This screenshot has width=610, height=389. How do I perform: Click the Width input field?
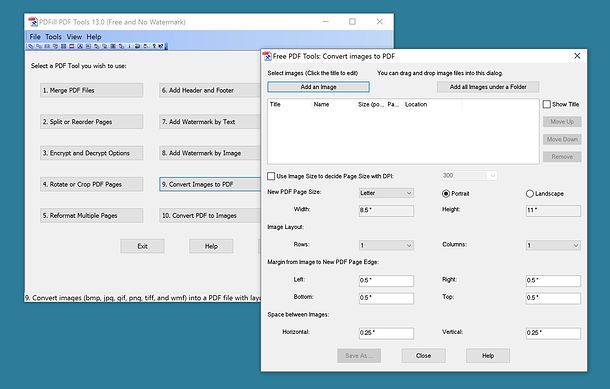[x=386, y=210]
